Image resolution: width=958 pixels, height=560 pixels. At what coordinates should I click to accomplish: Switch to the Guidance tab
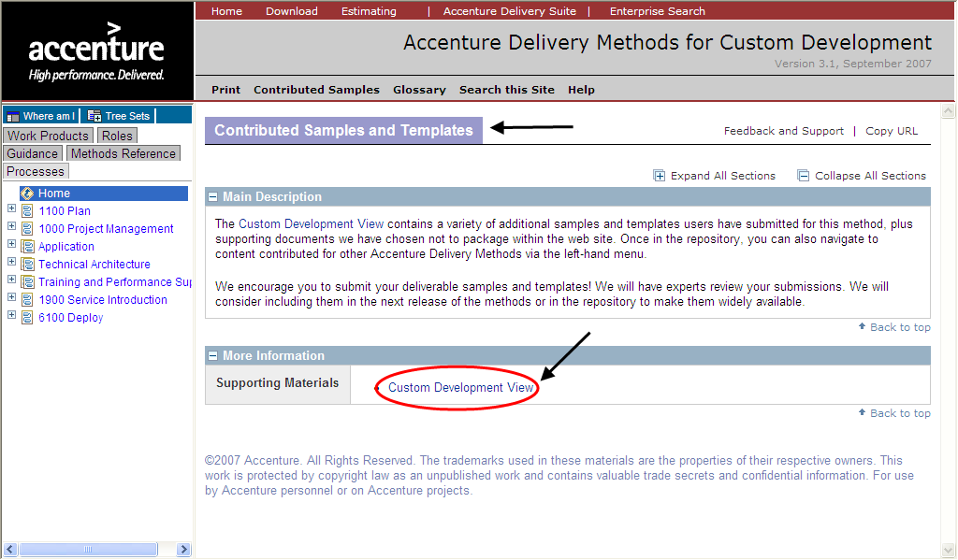(x=33, y=153)
